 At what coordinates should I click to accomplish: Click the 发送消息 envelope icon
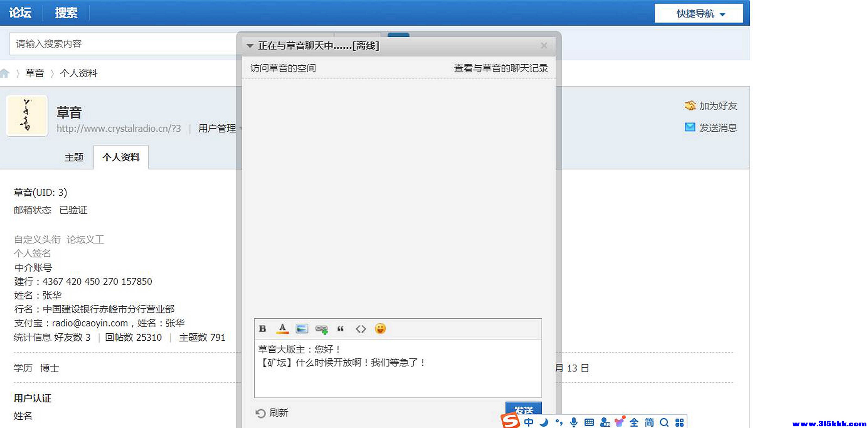[x=690, y=127]
